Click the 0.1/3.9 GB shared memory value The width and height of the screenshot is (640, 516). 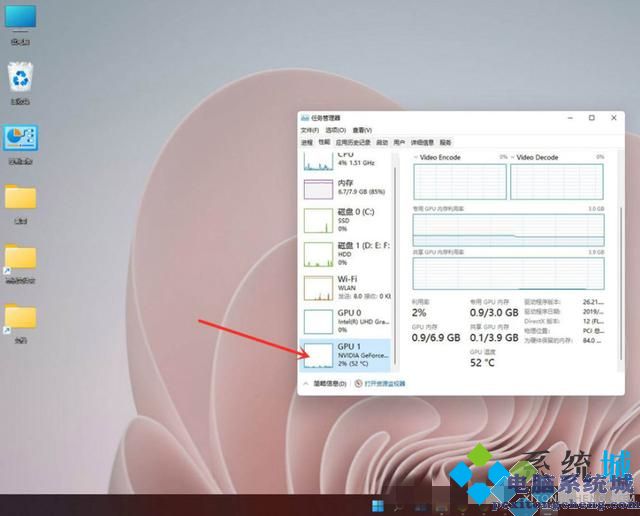click(x=494, y=338)
